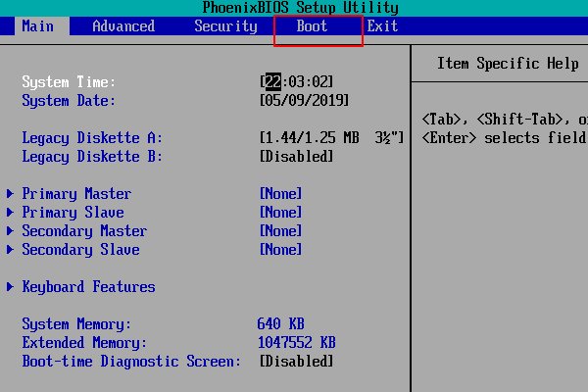Viewport: 588px width, 392px height.
Task: Expand the Keyboard Features arrow
Action: 10,286
